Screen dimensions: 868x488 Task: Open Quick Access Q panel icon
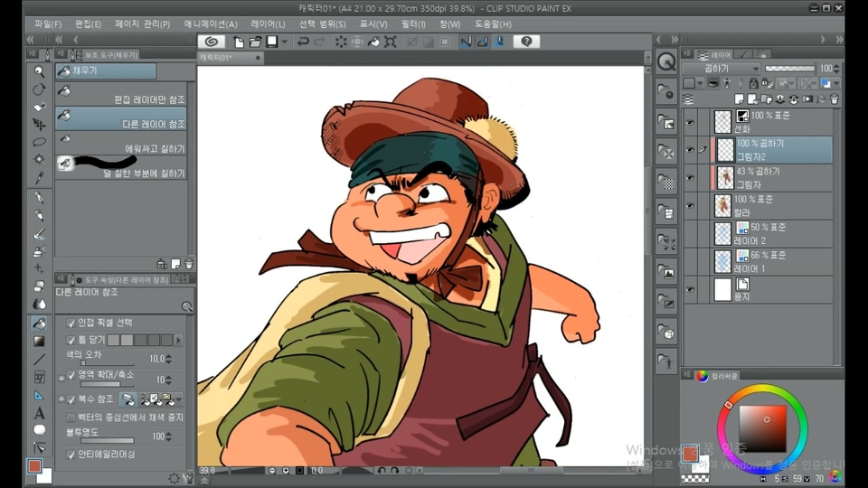tap(666, 62)
